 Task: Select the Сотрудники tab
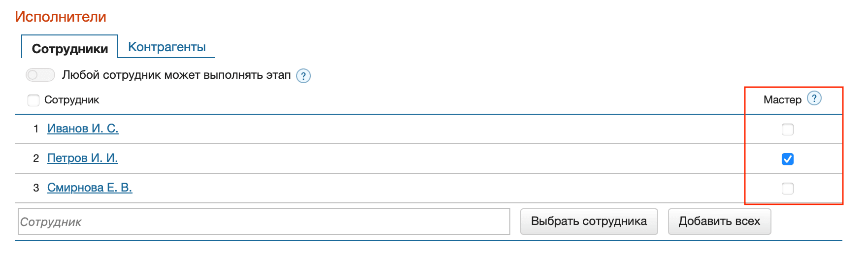point(70,49)
